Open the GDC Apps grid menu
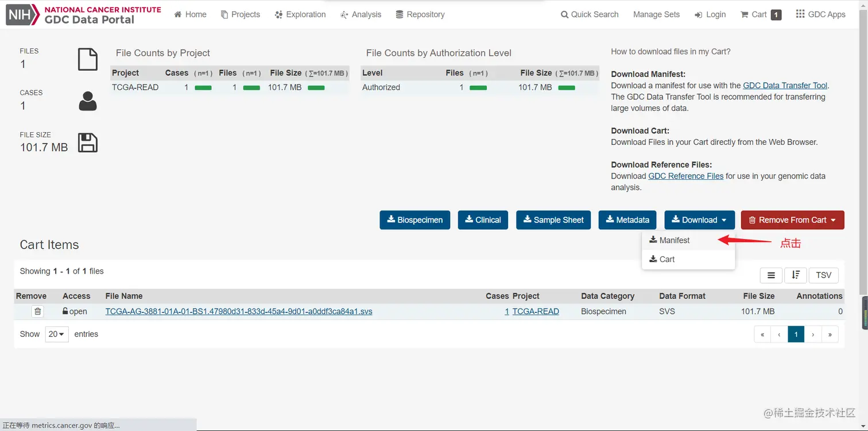Screen dimensions: 868x431 [820, 14]
